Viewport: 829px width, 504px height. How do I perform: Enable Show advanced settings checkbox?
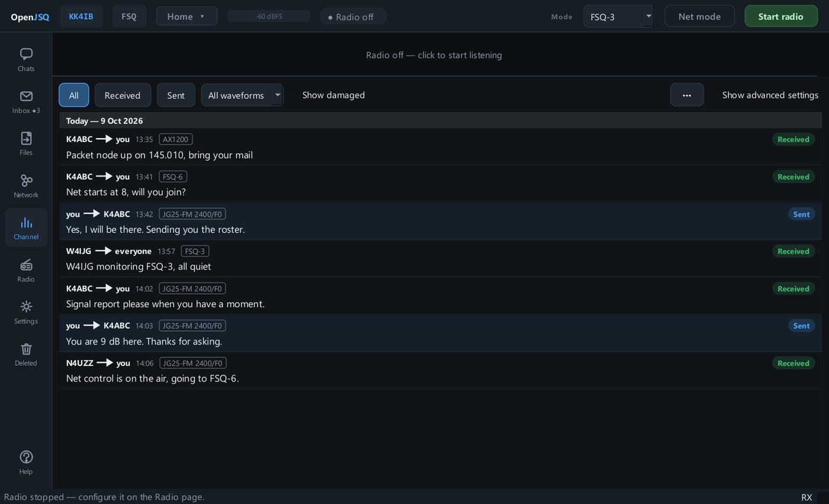(x=714, y=95)
